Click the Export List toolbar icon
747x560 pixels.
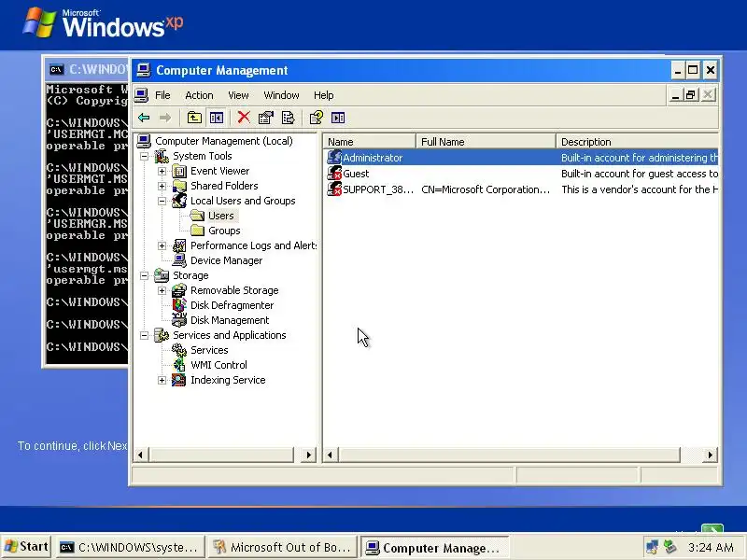coord(289,118)
